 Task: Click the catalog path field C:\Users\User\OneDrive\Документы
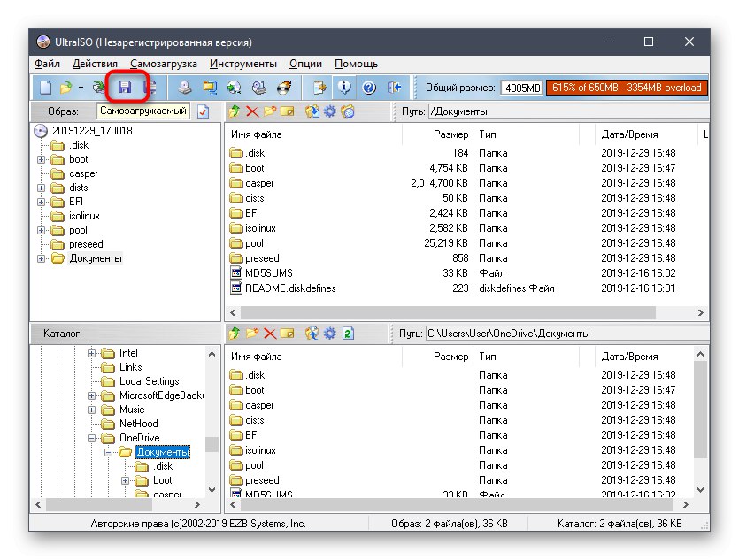[x=567, y=334]
